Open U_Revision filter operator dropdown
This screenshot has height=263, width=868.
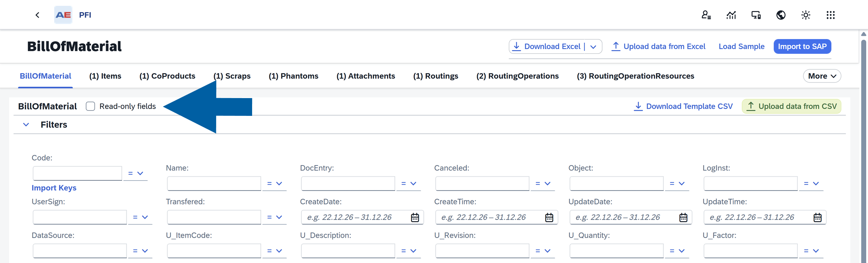pos(543,251)
